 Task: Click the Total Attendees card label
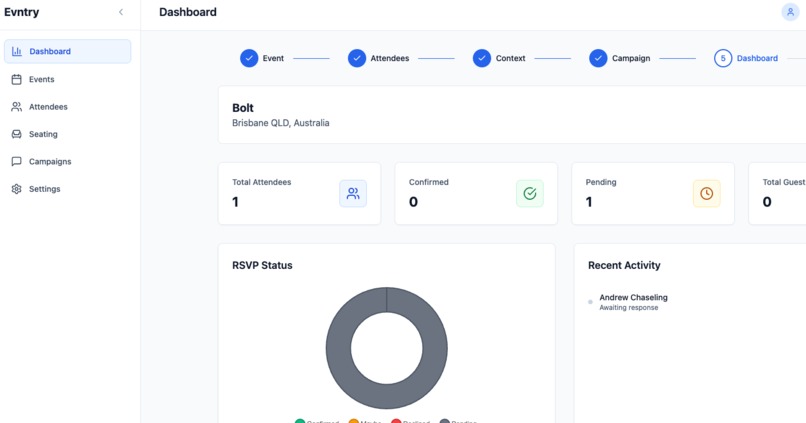(x=262, y=182)
